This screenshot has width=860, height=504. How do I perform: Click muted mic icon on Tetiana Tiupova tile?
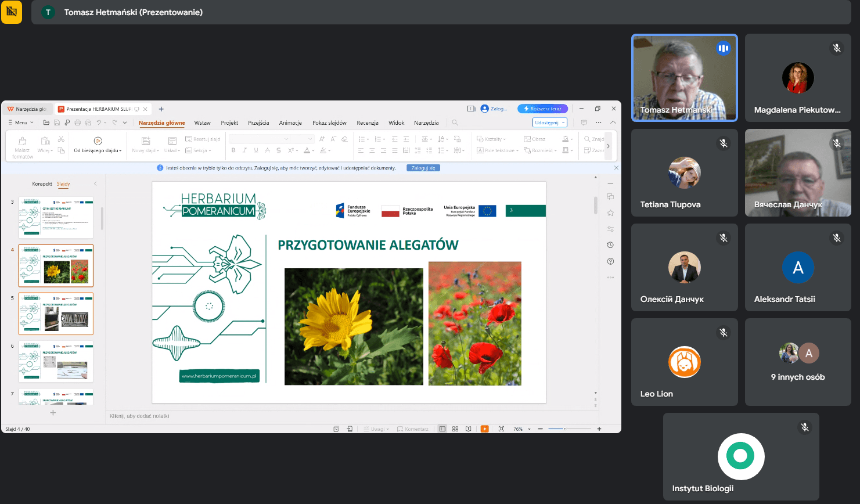tap(724, 143)
